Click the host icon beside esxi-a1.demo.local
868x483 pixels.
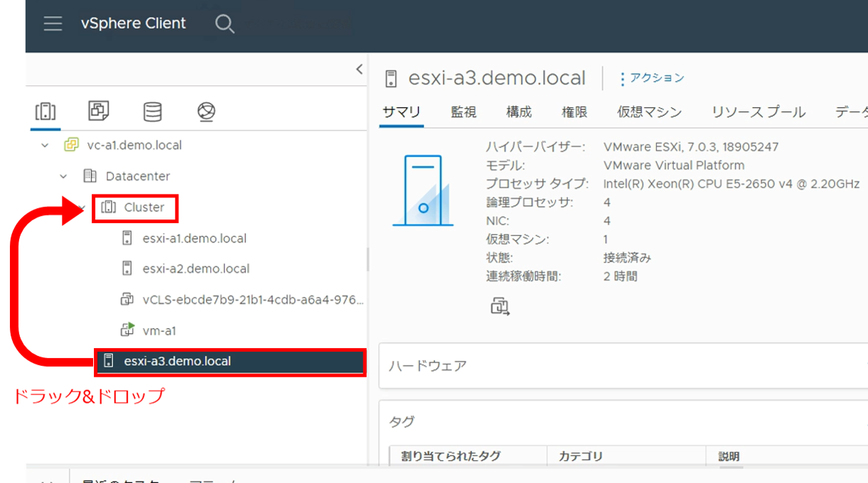(x=127, y=238)
